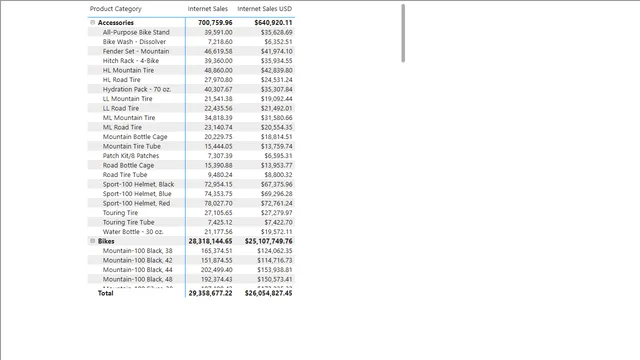Select the Accessories row label
Screen dimensions: 640x360
tap(116, 22)
